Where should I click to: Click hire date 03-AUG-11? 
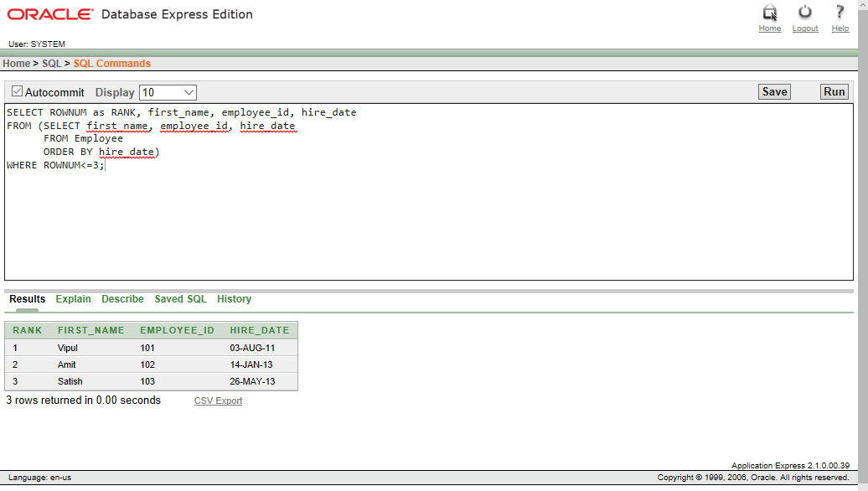coord(252,349)
